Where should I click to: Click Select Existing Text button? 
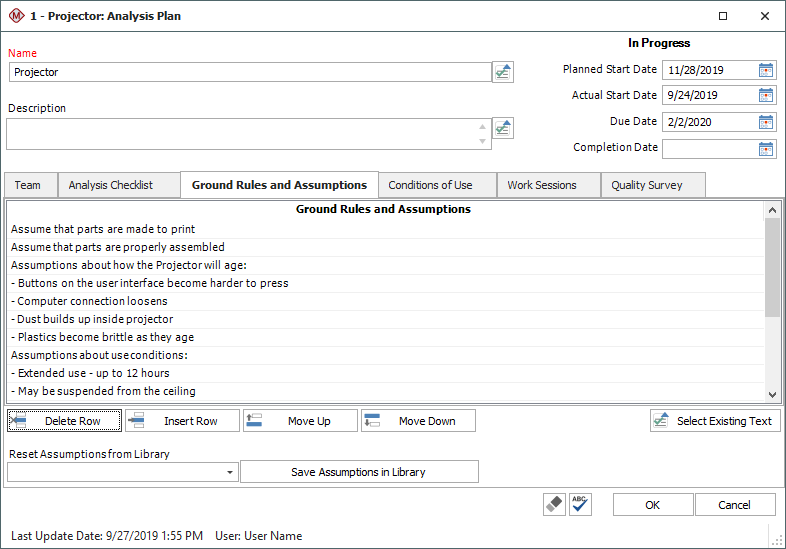pyautogui.click(x=714, y=421)
